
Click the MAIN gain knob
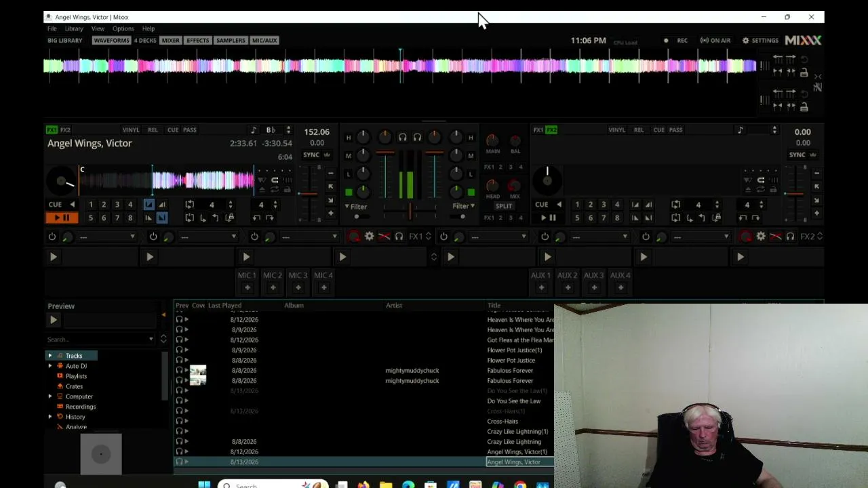493,141
